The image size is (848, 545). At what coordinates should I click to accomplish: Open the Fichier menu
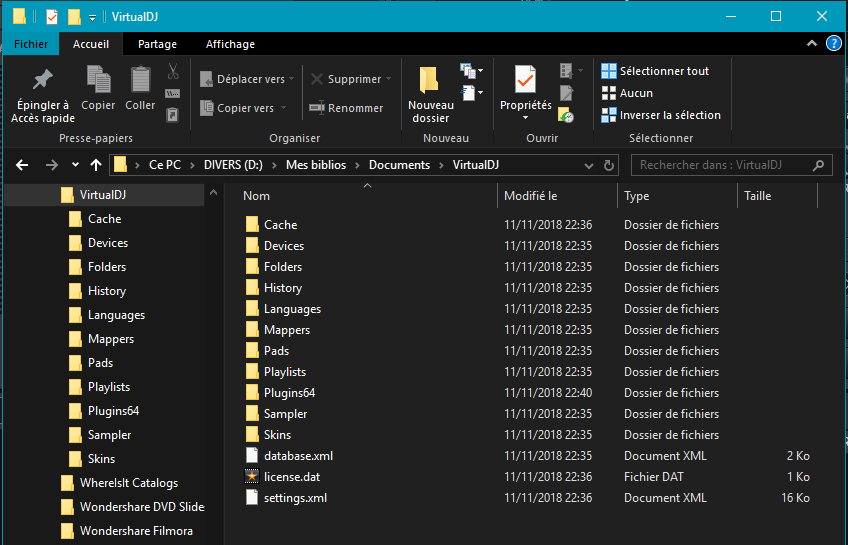pos(31,44)
